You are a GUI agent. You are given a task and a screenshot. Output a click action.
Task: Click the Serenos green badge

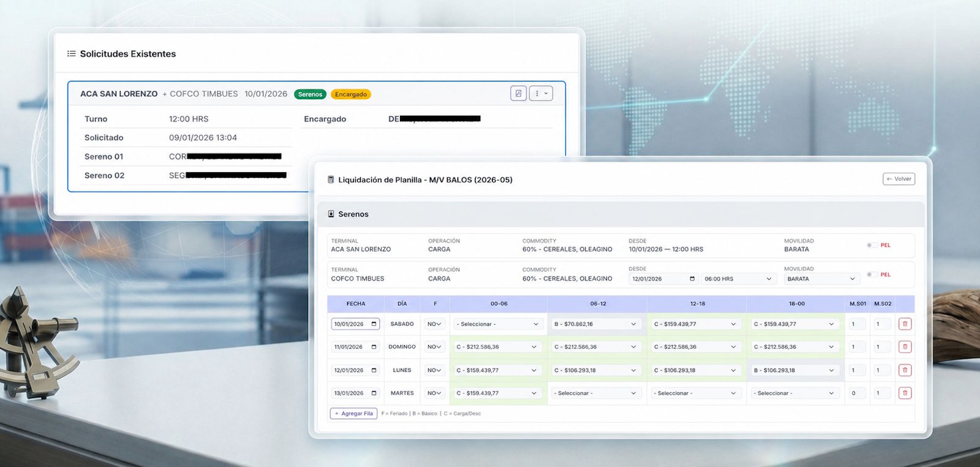click(310, 94)
